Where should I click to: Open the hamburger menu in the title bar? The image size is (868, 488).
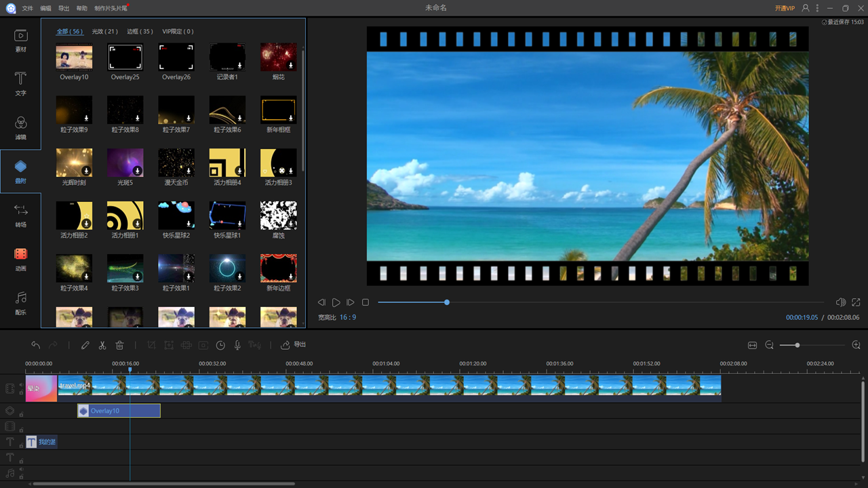click(818, 8)
